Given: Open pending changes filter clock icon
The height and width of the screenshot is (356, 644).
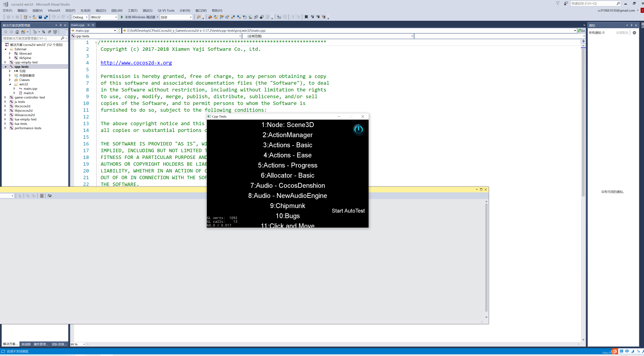Looking at the screenshot, I should (35, 32).
